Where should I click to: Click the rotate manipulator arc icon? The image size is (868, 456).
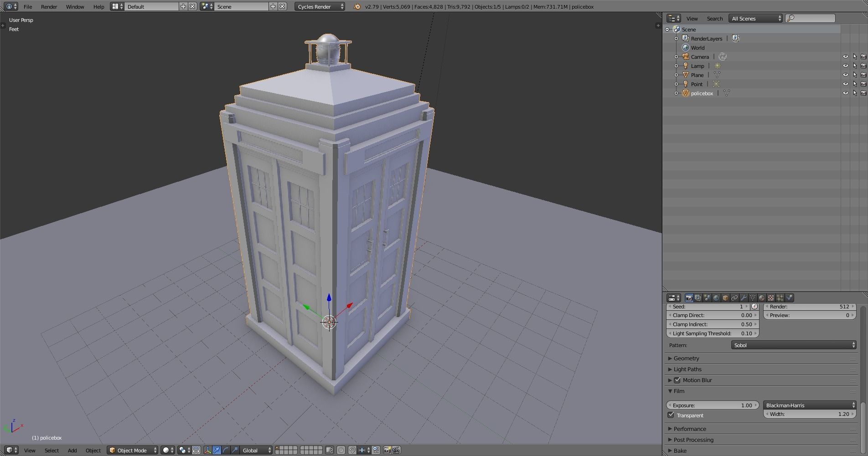pyautogui.click(x=226, y=450)
